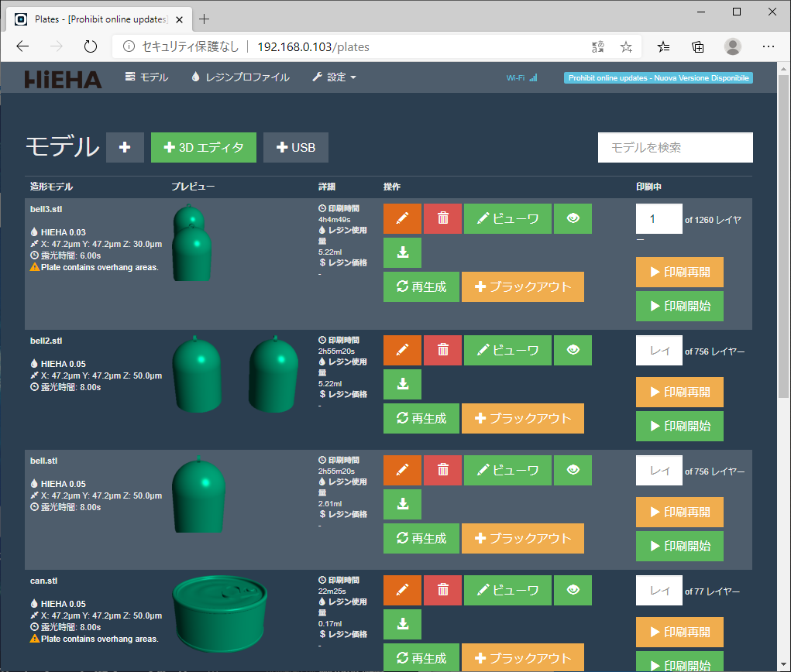Click the モデルを検索 search field
791x672 pixels.
coord(675,147)
